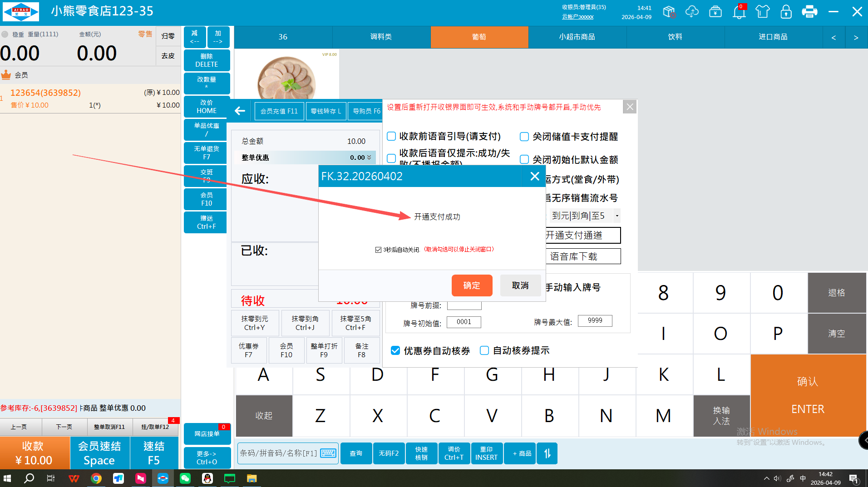Click the cloud download icon
The image size is (868, 487).
(x=692, y=12)
